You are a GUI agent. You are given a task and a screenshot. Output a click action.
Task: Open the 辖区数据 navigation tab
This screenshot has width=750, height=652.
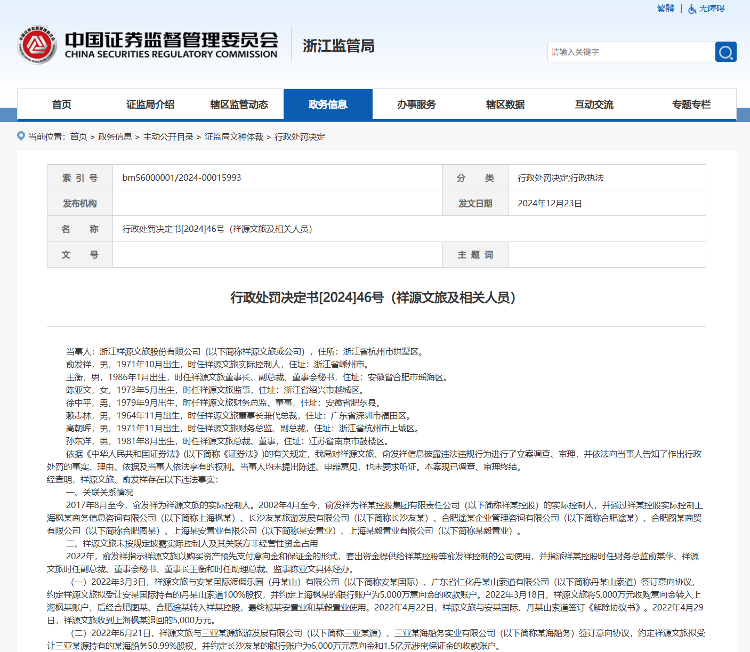[x=505, y=104]
